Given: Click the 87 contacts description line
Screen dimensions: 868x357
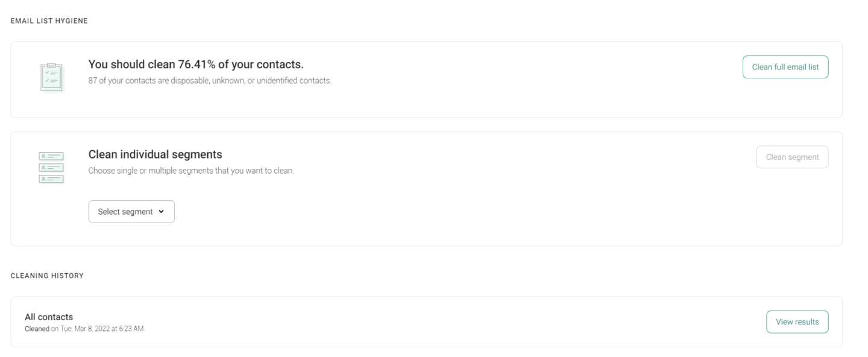Looking at the screenshot, I should click(210, 80).
